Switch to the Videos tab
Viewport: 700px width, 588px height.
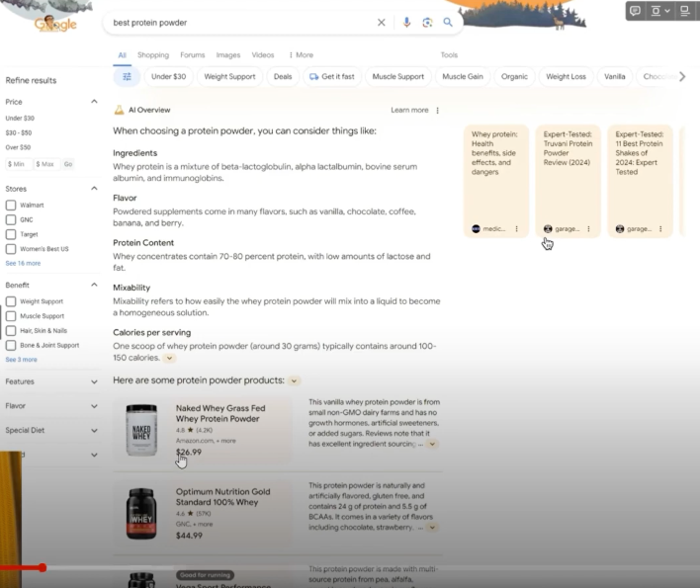coord(263,55)
